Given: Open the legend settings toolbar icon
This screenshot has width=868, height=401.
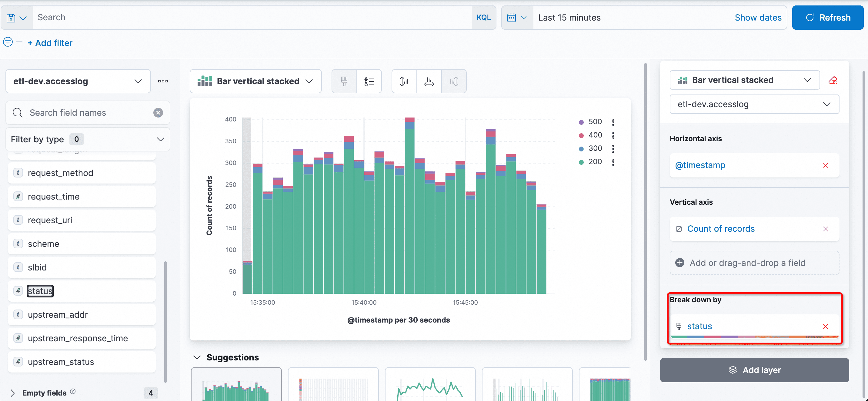Looking at the screenshot, I should 369,81.
